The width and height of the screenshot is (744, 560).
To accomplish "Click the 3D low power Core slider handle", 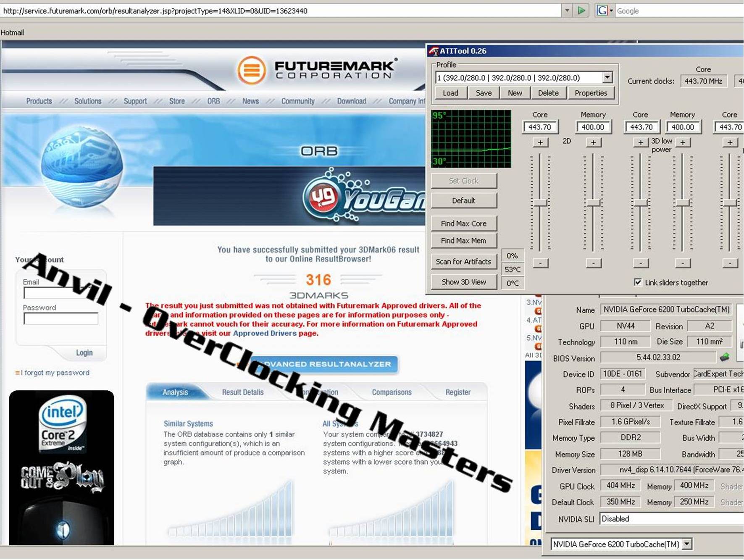I will pos(641,203).
